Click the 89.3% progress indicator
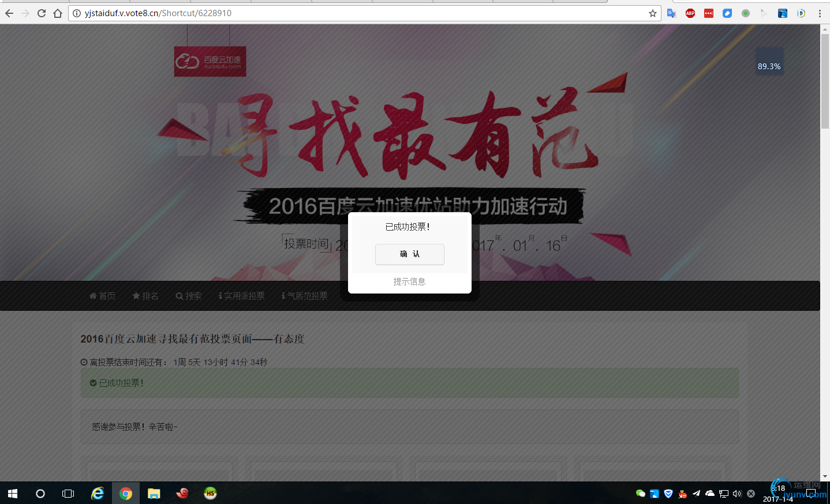This screenshot has height=504, width=830. pyautogui.click(x=769, y=66)
